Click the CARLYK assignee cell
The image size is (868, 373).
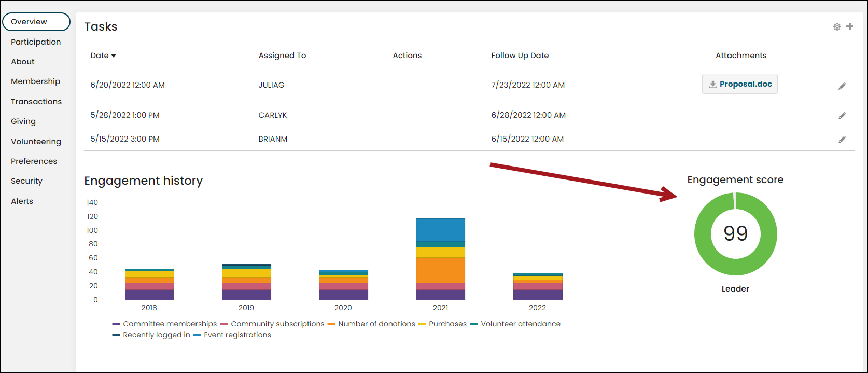click(x=273, y=115)
